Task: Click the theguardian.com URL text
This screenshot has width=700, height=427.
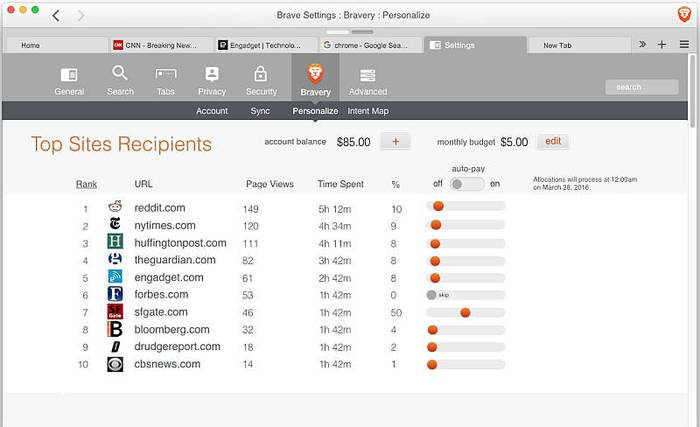Action: [x=175, y=260]
